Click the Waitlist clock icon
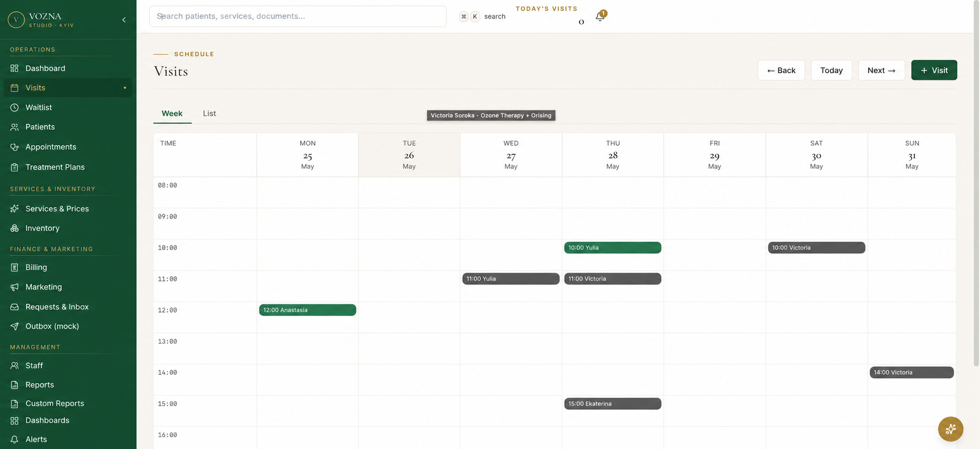Viewport: 980px width, 449px height. 14,107
